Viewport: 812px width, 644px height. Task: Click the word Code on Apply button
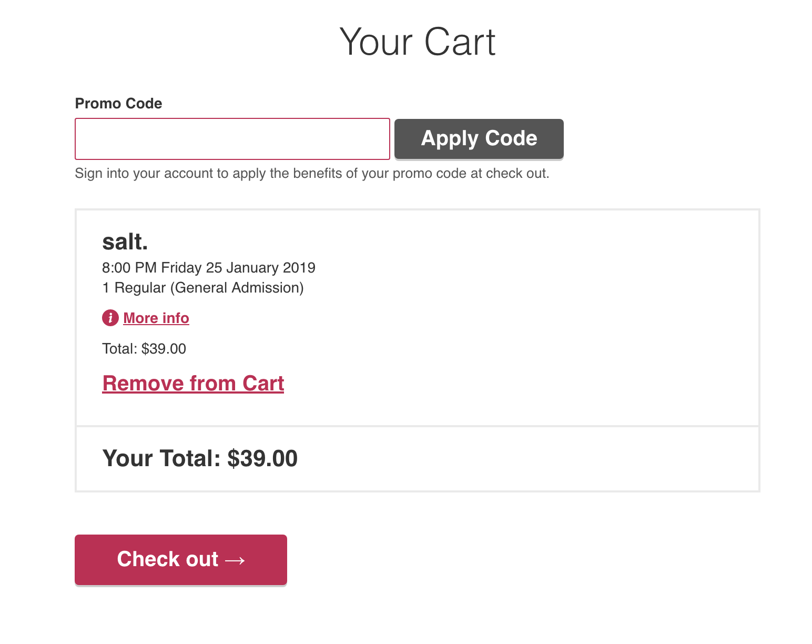tap(511, 138)
